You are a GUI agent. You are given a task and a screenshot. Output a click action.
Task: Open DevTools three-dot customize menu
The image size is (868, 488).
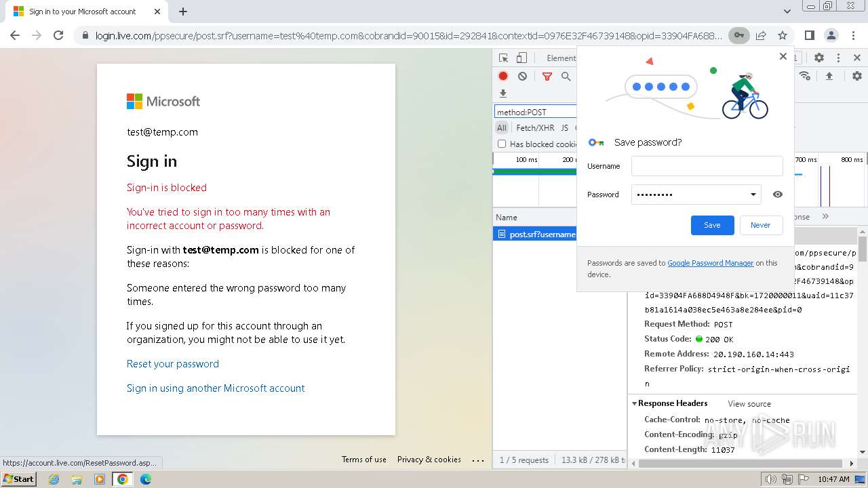pos(838,58)
